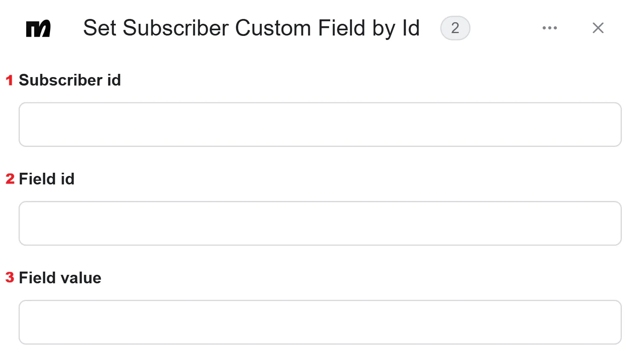Place cursor in the middle text field
The width and height of the screenshot is (640, 364).
click(320, 223)
